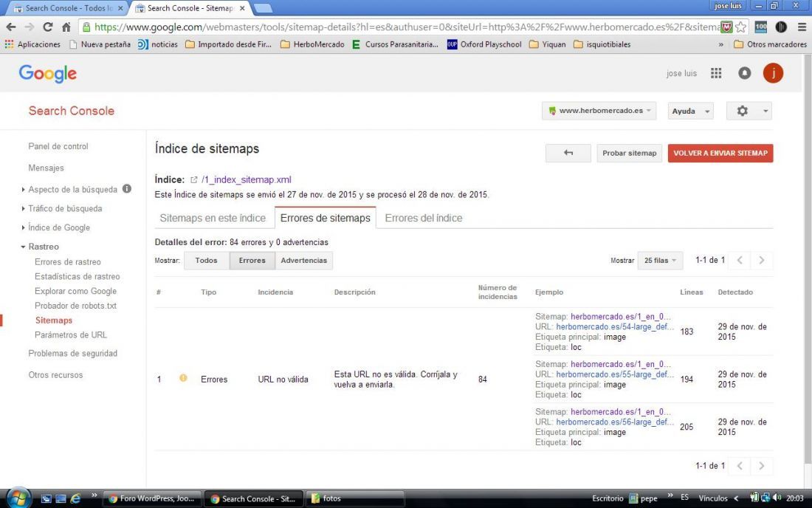Click the info icon beside Aspecto de la búsqueda
This screenshot has height=508, width=812.
tap(127, 189)
